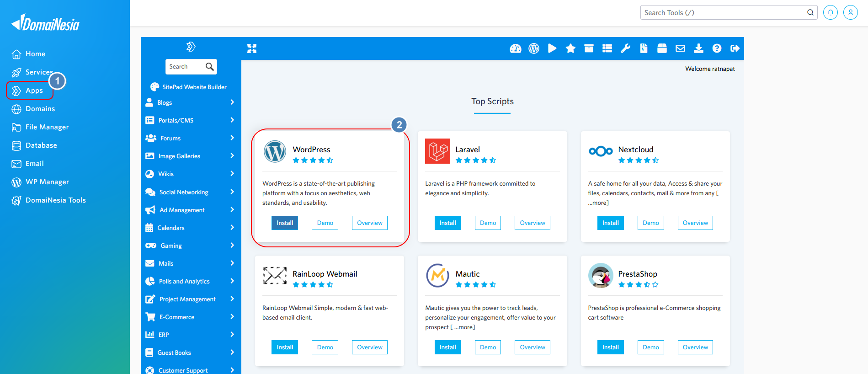Image resolution: width=868 pixels, height=374 pixels.
Task: Open Services in the sidebar
Action: [x=32, y=72]
